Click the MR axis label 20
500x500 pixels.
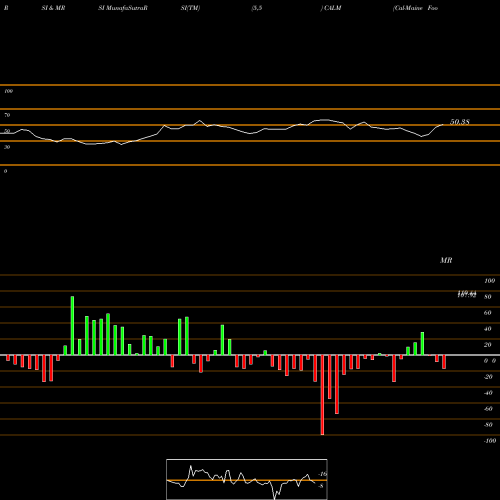[x=488, y=345]
